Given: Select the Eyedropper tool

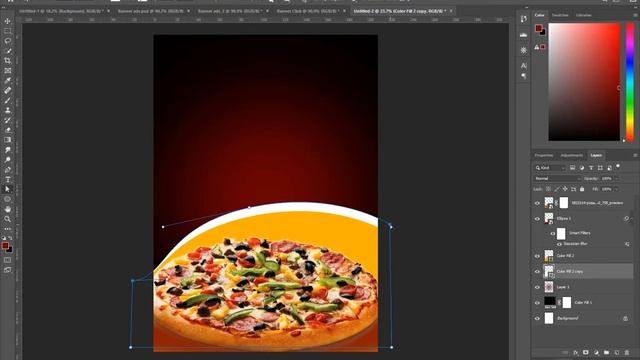Looking at the screenshot, I should pos(7,80).
